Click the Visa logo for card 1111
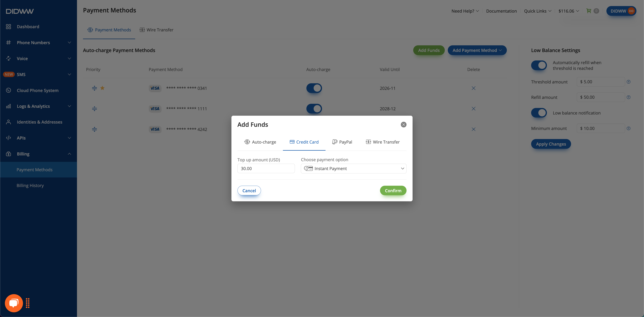Viewport: 644px width, 317px height. (x=155, y=109)
